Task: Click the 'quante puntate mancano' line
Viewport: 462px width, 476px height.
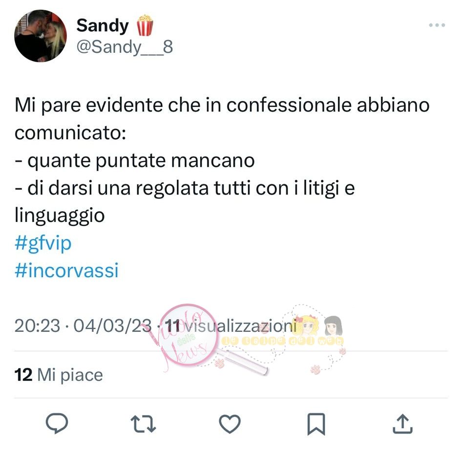Action: (x=135, y=161)
